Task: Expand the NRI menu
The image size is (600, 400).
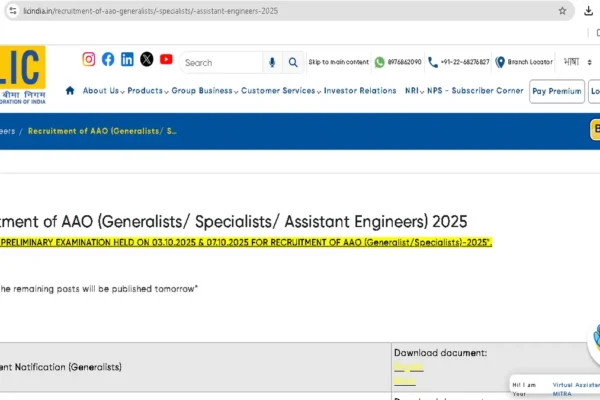Action: point(414,91)
